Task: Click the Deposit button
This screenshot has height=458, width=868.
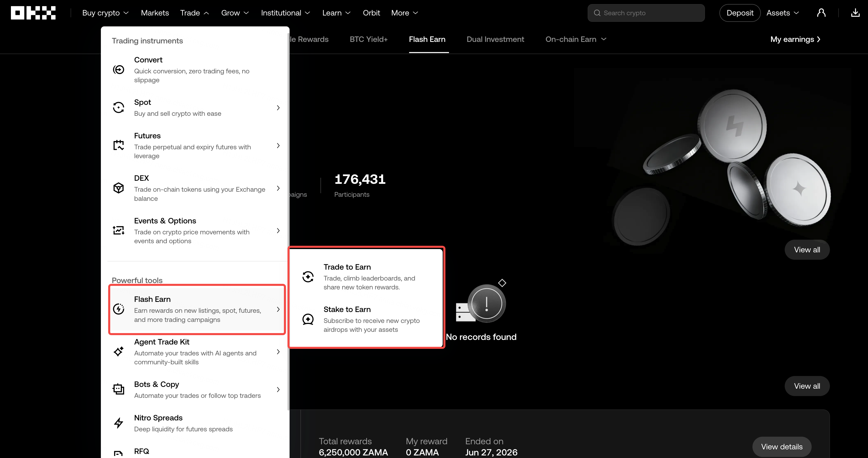Action: tap(740, 13)
